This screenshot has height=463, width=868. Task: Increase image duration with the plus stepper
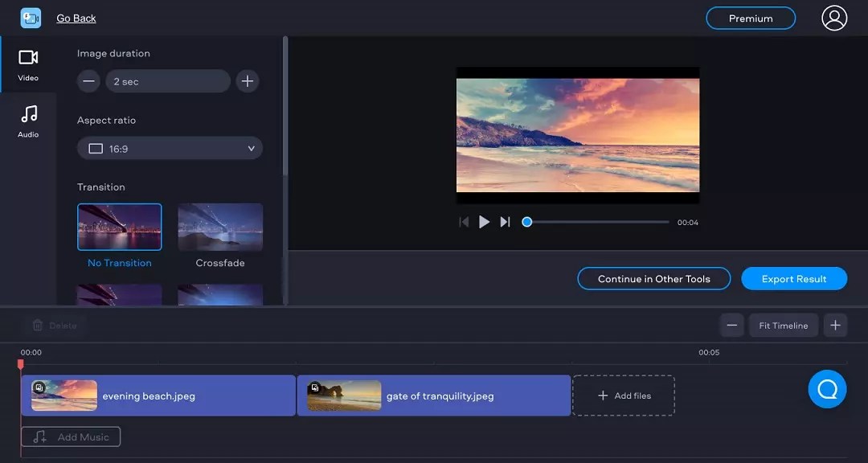[248, 80]
